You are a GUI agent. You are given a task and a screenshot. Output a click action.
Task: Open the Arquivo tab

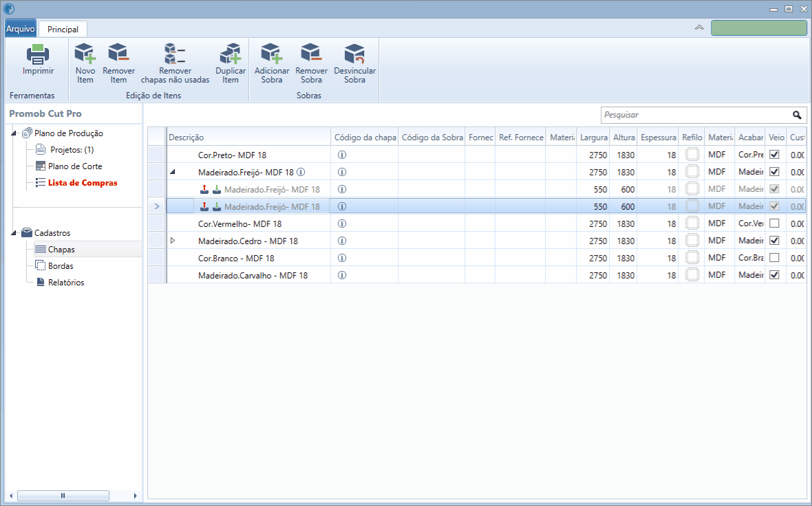pyautogui.click(x=21, y=28)
